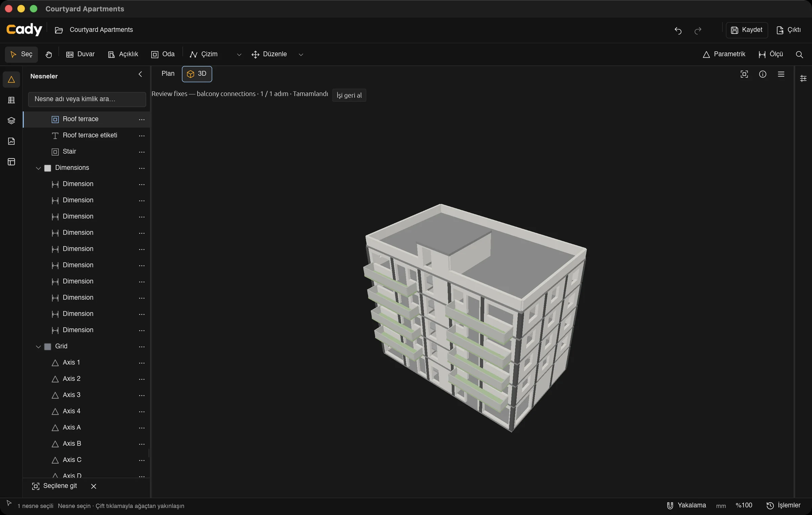Image resolution: width=812 pixels, height=515 pixels.
Task: Open the table grid sidebar icon
Action: point(11,100)
